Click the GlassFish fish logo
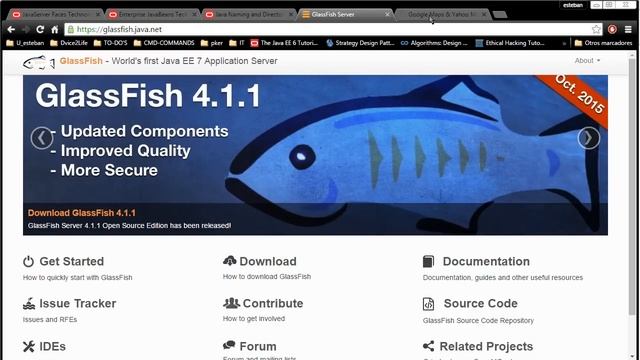This screenshot has width=640, height=360. click(38, 62)
